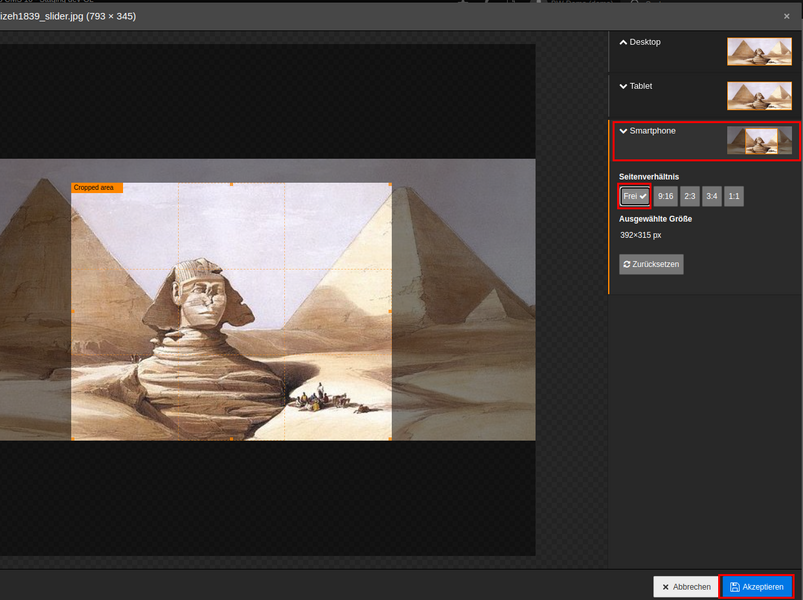803x600 pixels.
Task: Open the Desktop crop preview thumbnail
Action: 759,51
